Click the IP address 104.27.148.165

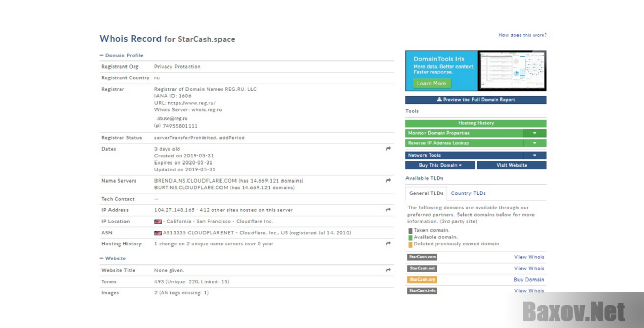click(x=175, y=210)
